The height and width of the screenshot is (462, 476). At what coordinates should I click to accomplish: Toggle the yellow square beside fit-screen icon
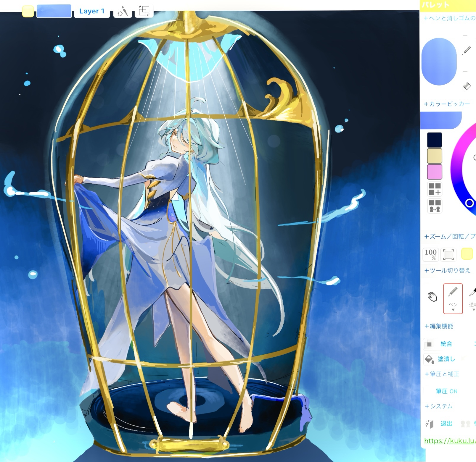(467, 254)
